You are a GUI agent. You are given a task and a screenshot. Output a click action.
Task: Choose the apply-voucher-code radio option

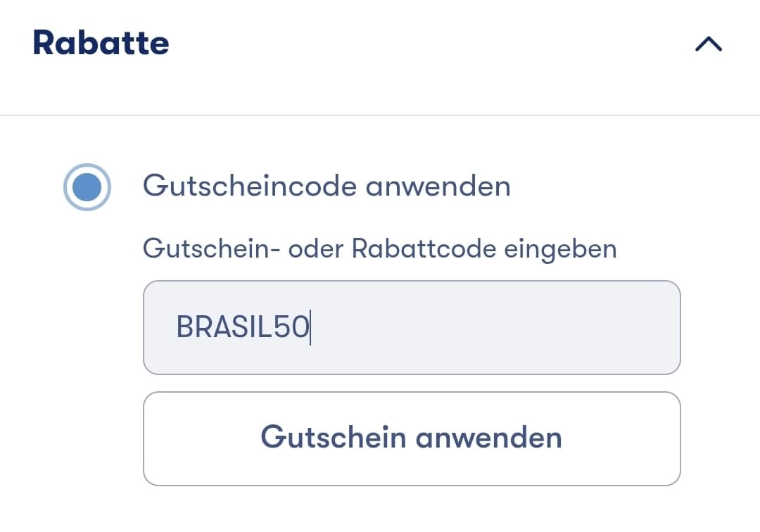click(x=87, y=187)
